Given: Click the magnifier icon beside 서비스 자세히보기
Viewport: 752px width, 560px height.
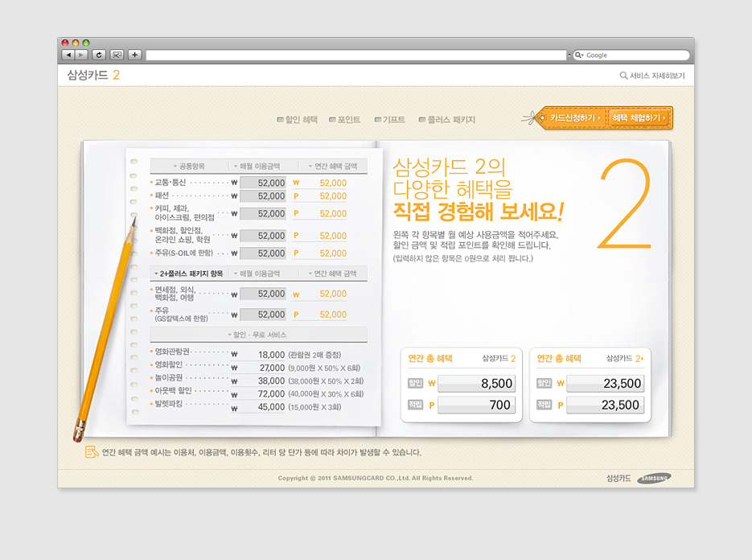Looking at the screenshot, I should click(x=623, y=76).
